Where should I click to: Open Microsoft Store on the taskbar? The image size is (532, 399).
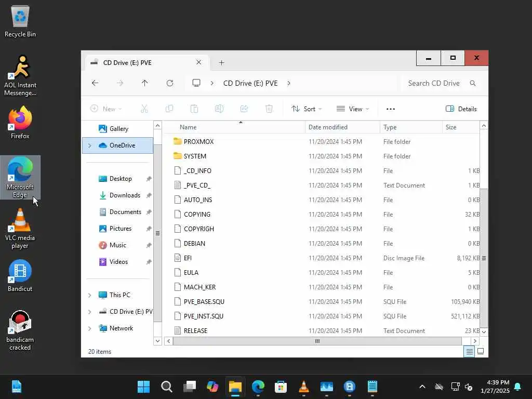281,387
